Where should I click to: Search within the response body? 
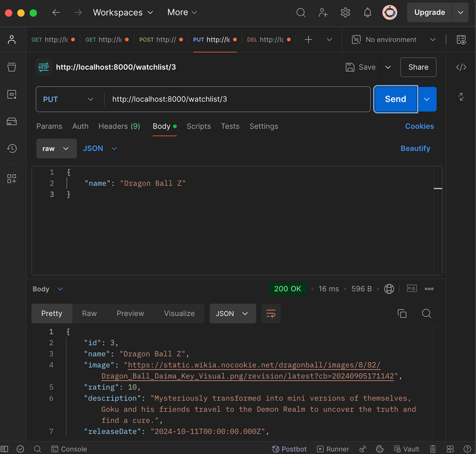click(x=427, y=314)
